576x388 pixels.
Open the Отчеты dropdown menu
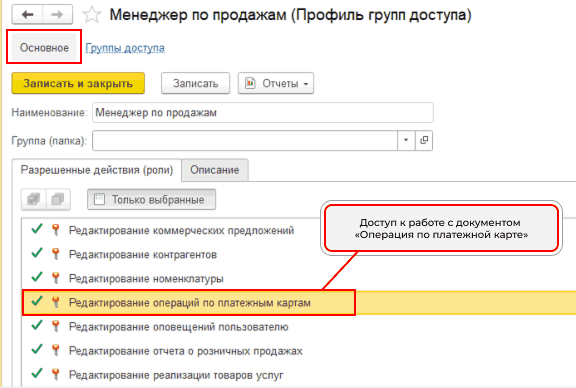(x=276, y=83)
